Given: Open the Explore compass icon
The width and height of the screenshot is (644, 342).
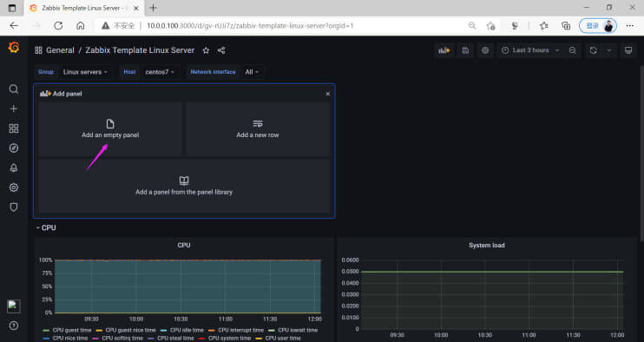Looking at the screenshot, I should click(14, 148).
